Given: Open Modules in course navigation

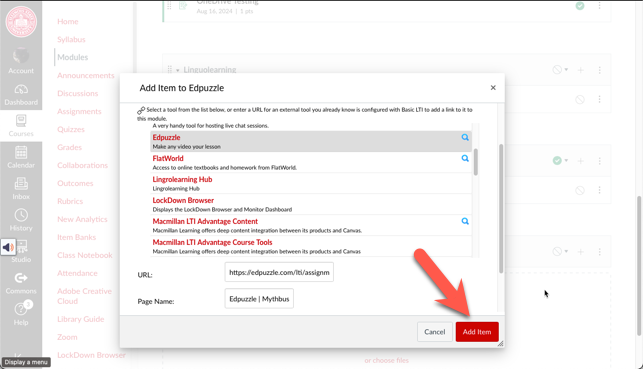Looking at the screenshot, I should [x=73, y=57].
